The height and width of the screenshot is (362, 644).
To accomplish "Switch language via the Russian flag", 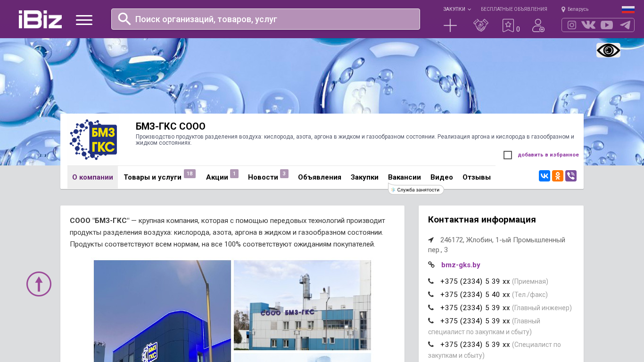I will pos(628,9).
